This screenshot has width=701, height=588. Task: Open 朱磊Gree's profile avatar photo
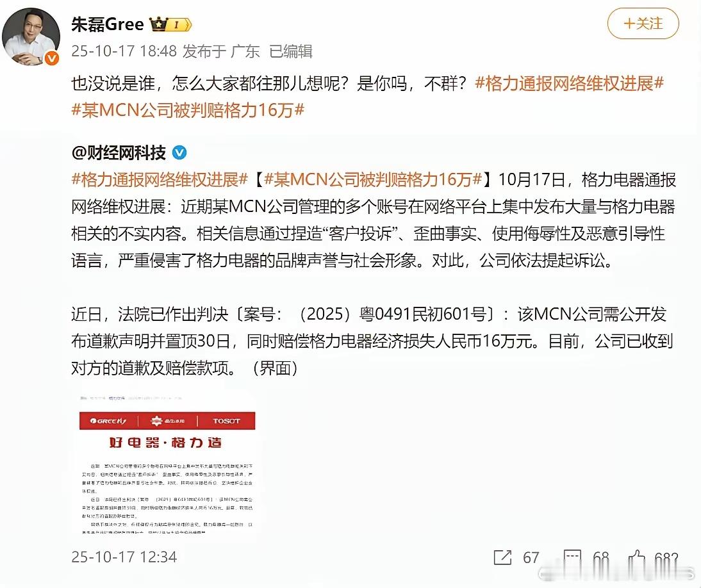click(x=31, y=37)
